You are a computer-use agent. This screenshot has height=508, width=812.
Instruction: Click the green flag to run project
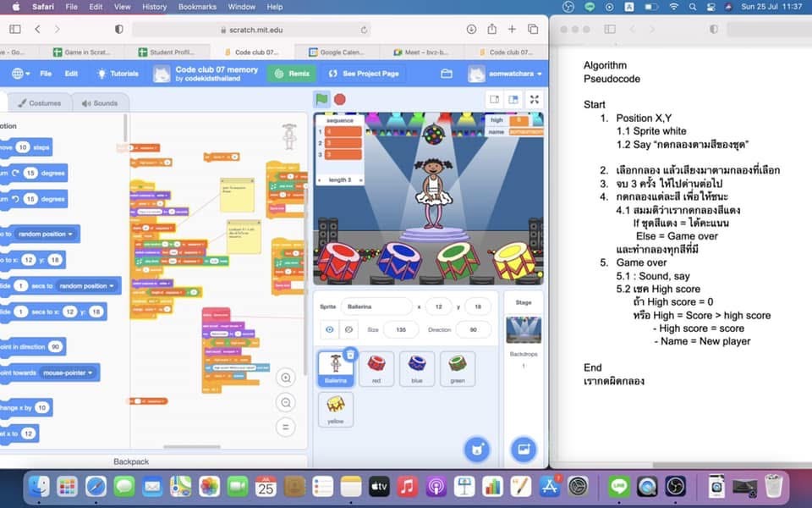pos(321,99)
